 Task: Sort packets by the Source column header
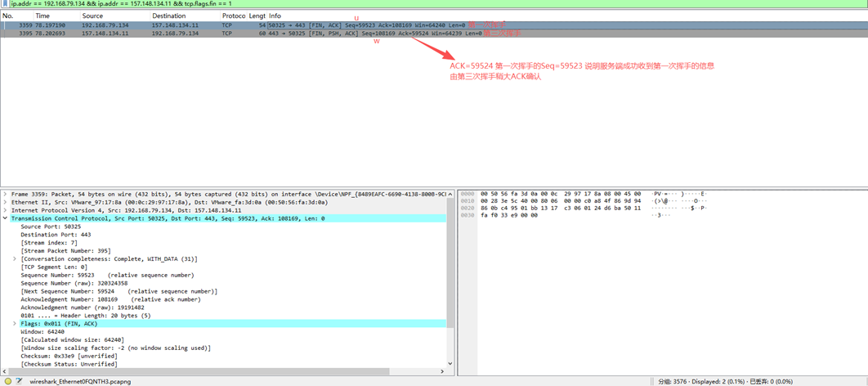92,16
